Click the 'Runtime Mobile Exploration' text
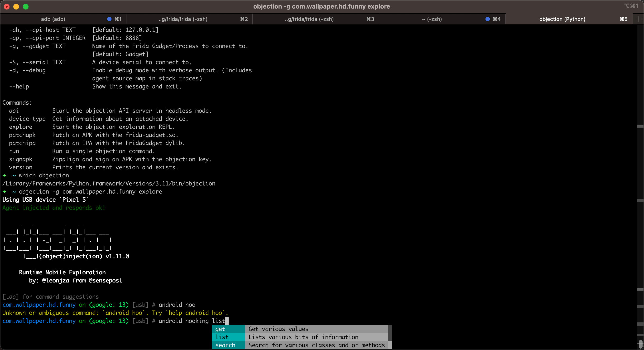The height and width of the screenshot is (350, 644). (62, 272)
